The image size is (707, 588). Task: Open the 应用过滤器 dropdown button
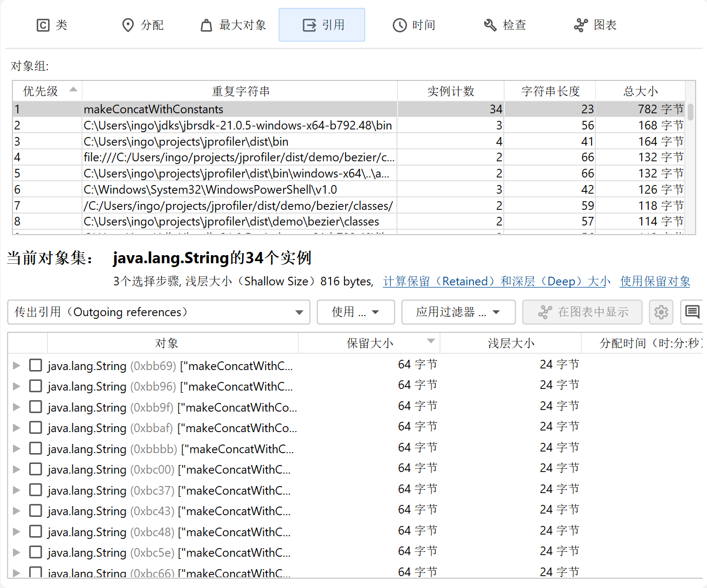pyautogui.click(x=458, y=312)
